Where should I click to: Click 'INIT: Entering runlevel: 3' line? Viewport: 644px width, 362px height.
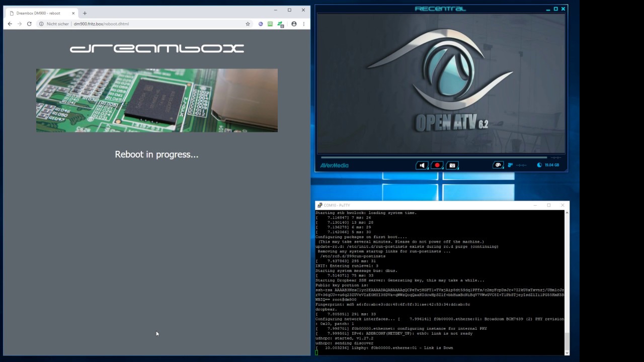[x=347, y=265]
